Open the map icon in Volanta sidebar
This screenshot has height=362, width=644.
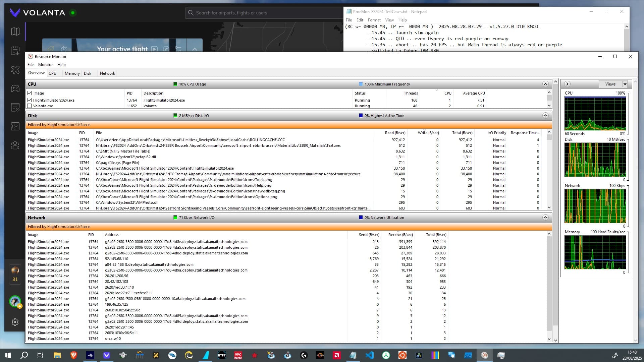click(15, 32)
